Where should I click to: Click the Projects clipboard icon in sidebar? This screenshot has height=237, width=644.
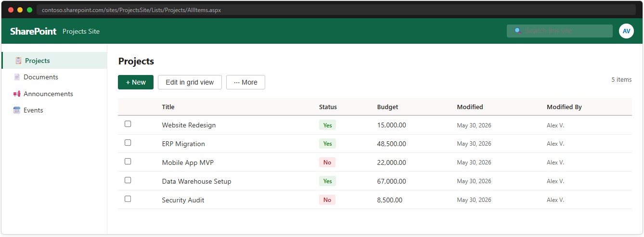click(18, 61)
